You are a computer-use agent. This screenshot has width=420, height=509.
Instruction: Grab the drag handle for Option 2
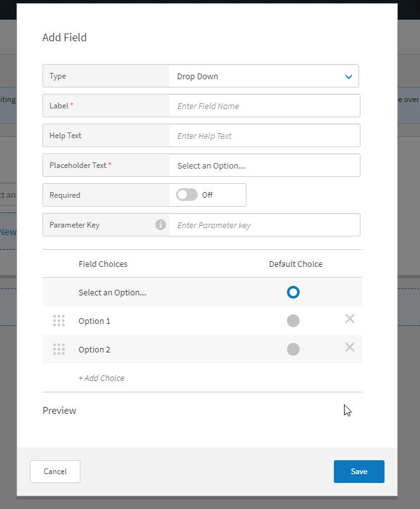(59, 349)
